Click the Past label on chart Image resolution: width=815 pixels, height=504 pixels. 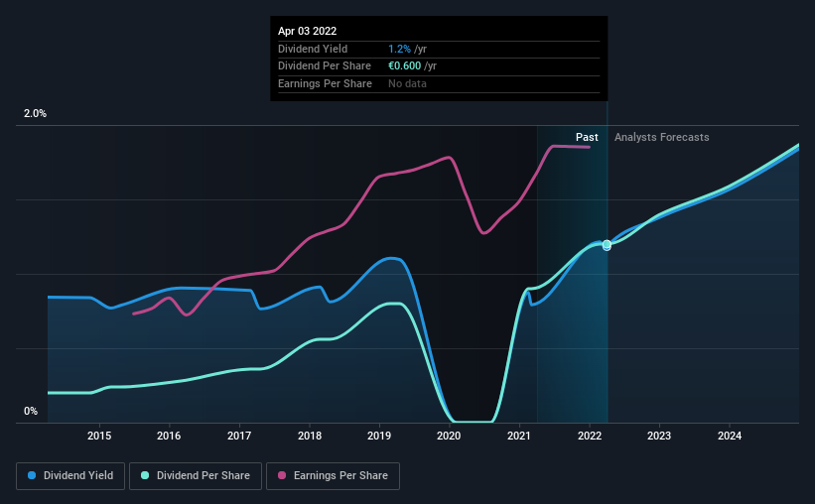587,137
